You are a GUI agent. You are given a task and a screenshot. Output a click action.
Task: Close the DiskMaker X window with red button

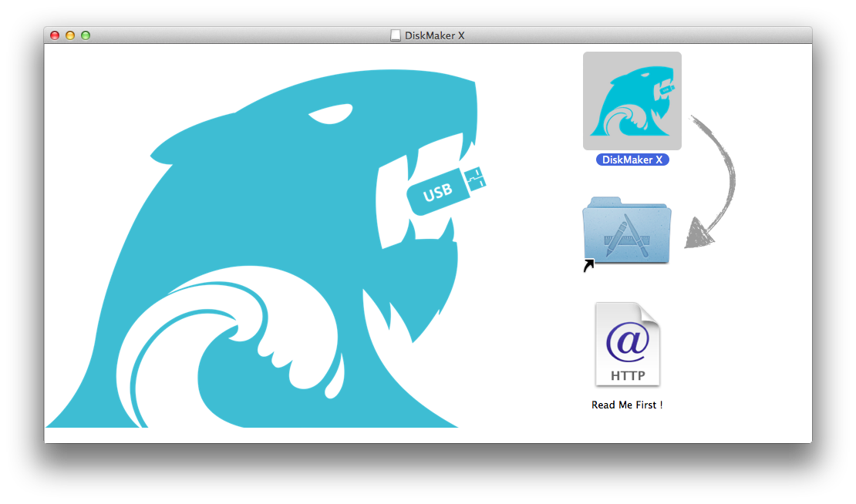[55, 35]
